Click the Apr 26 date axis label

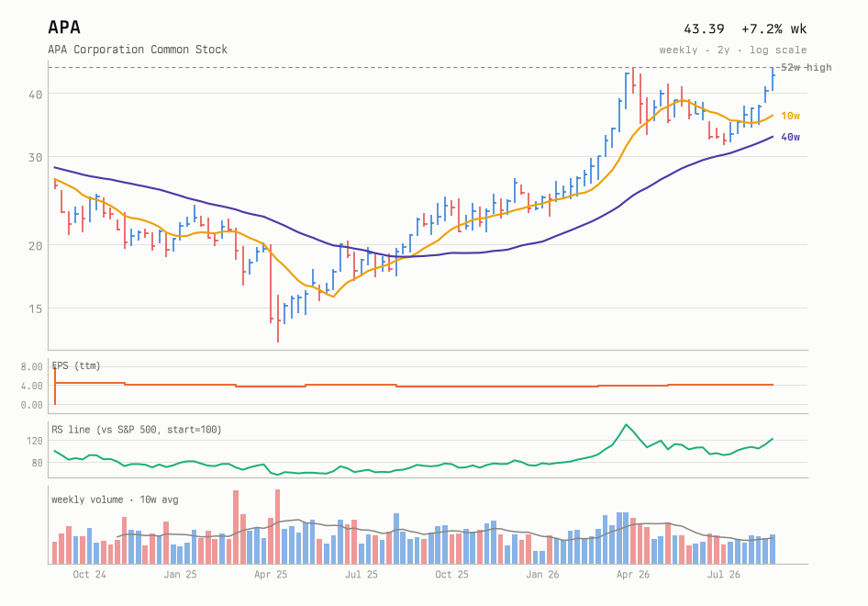click(x=633, y=575)
